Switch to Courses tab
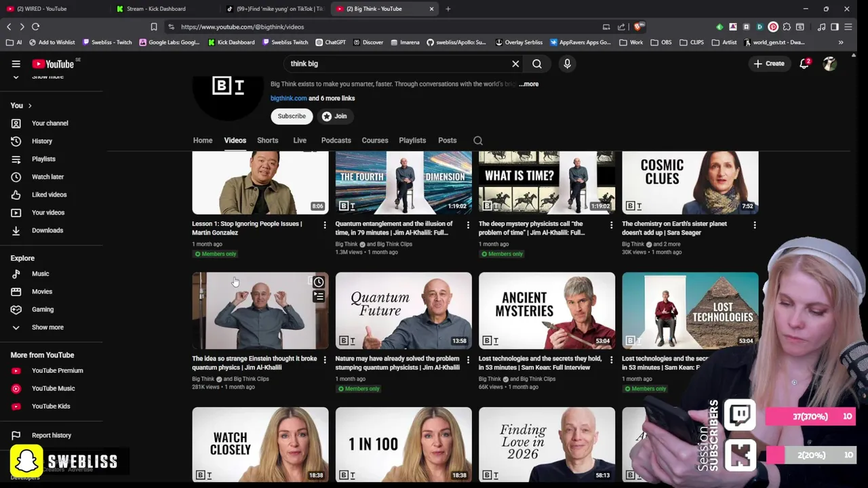The height and width of the screenshot is (488, 868). click(x=375, y=140)
